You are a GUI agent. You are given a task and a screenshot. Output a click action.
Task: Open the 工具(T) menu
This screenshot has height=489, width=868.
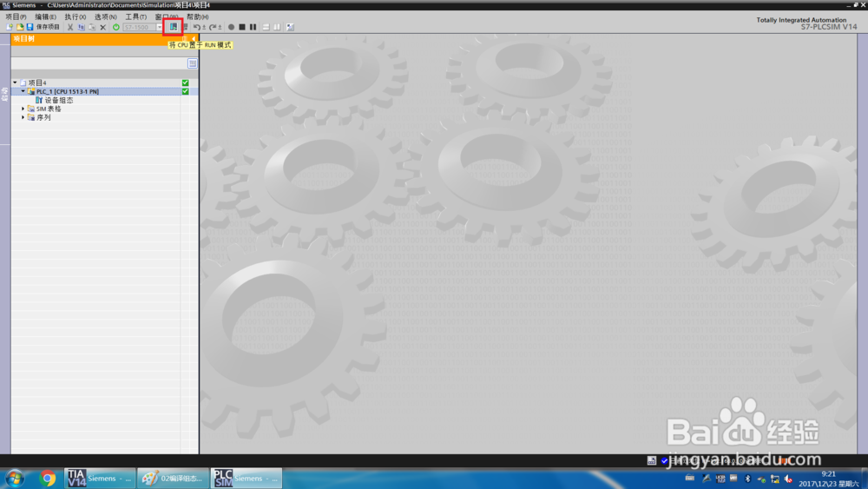pyautogui.click(x=135, y=17)
